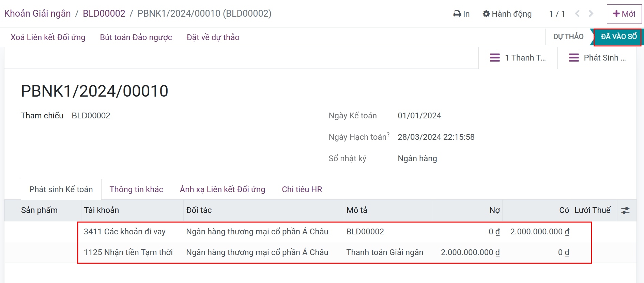Screen dimensions: 644x283
Task: Click Ngày Hạch toán value 28/03/2024 22:15:58
Action: click(x=436, y=137)
